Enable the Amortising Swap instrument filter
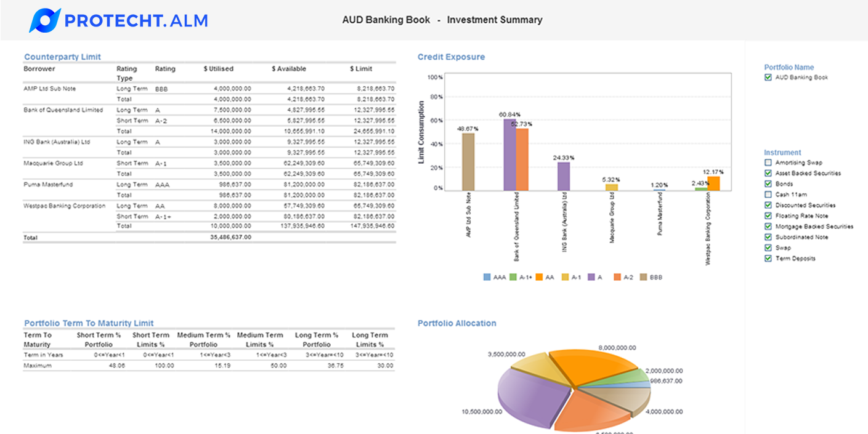 pos(768,162)
